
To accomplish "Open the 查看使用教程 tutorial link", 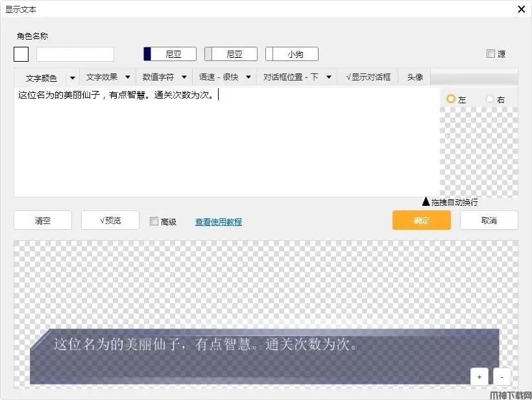I will 219,221.
